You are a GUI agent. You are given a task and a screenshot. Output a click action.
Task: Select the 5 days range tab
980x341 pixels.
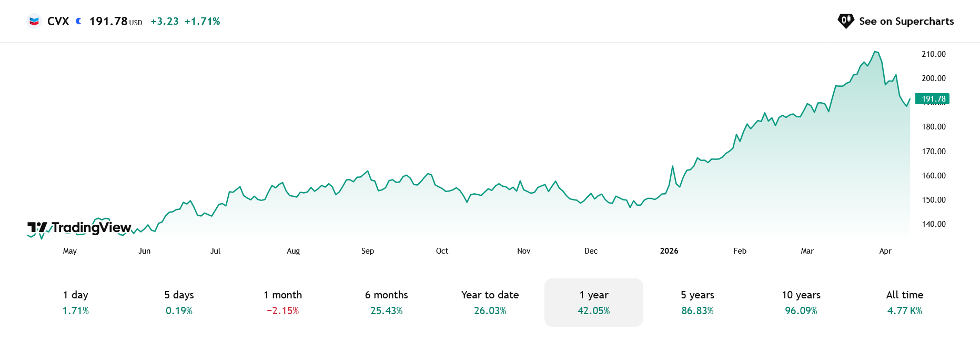[x=179, y=303]
